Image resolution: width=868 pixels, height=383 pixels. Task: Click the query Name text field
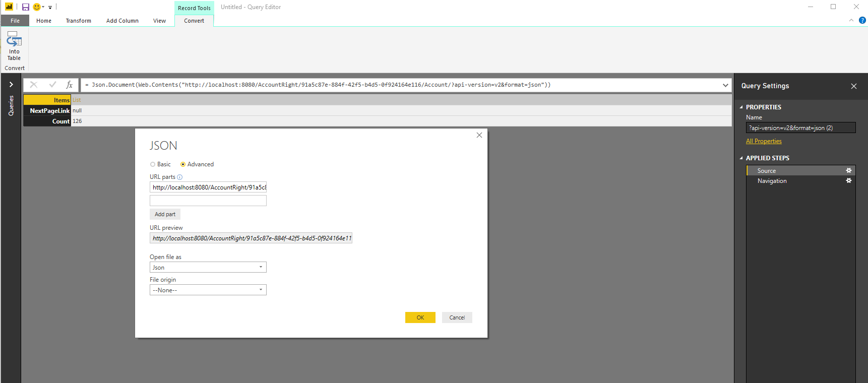pyautogui.click(x=801, y=127)
